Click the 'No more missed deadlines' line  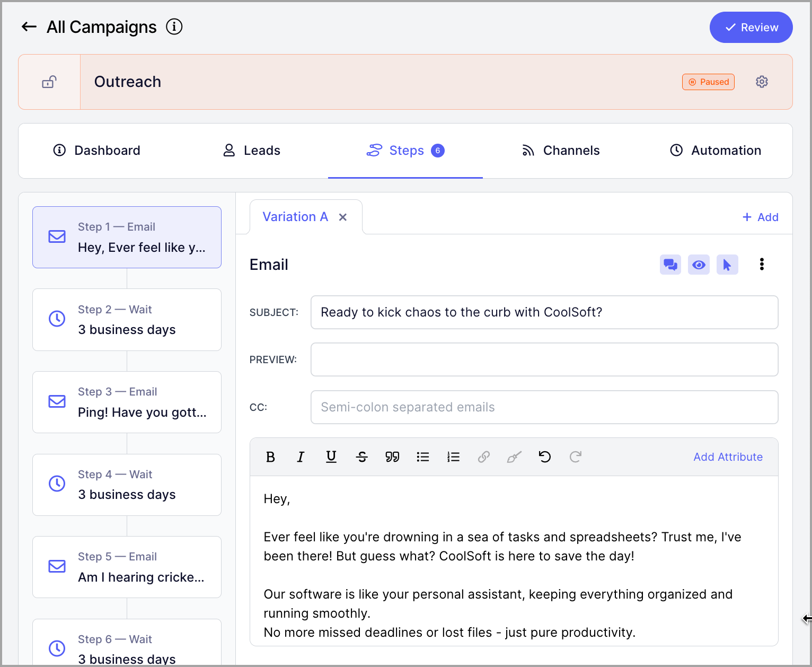[x=449, y=633]
